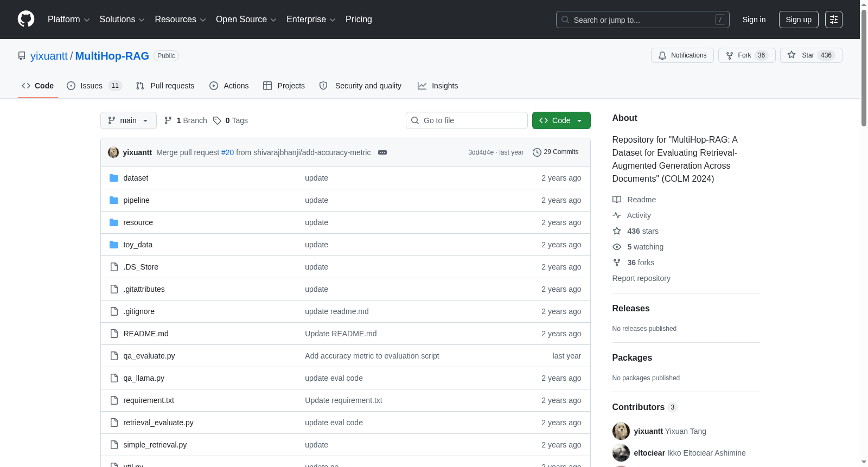Open the Pull requests tab
Viewport: 868px width, 467px height.
tap(165, 86)
